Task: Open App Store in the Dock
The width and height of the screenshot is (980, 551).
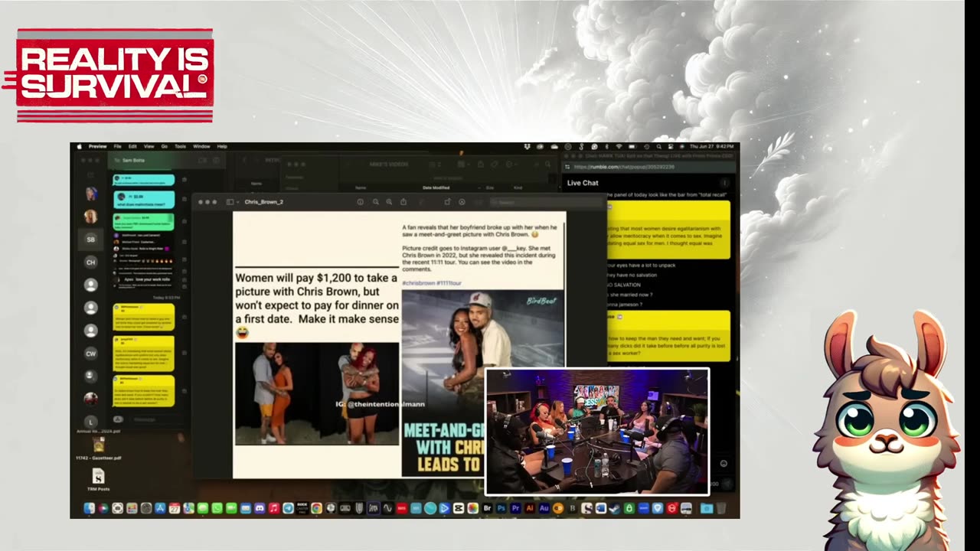Action: click(160, 508)
